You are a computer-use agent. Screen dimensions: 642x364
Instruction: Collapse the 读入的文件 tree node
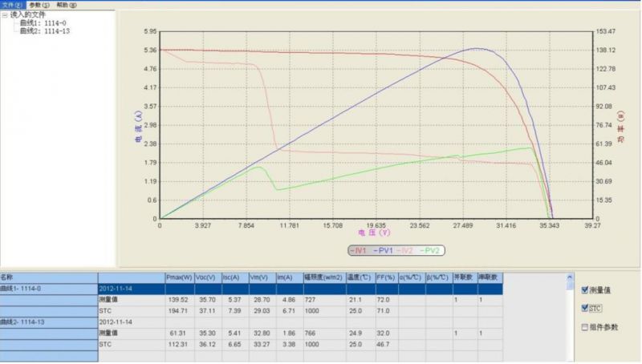point(5,14)
